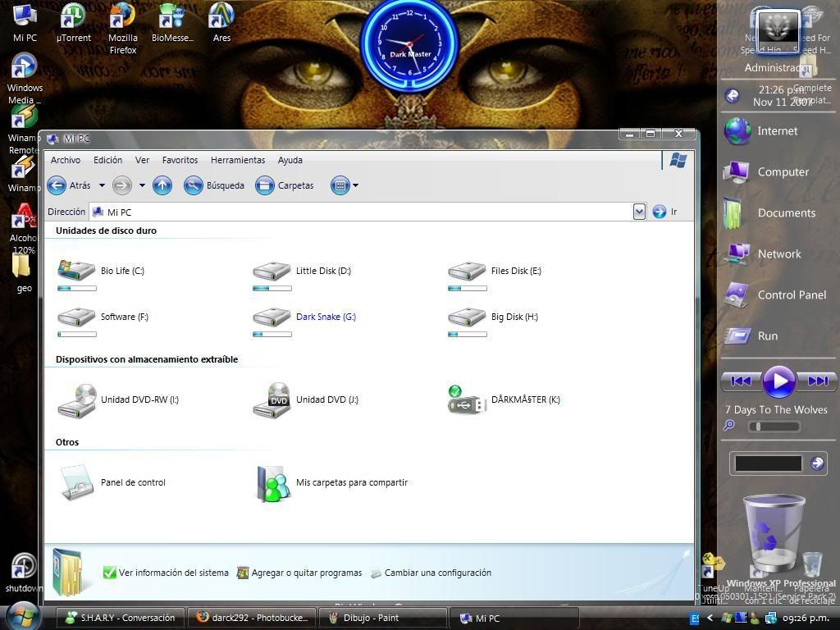Viewport: 840px width, 630px height.
Task: Open the Búsqueda search pane
Action: tap(214, 186)
